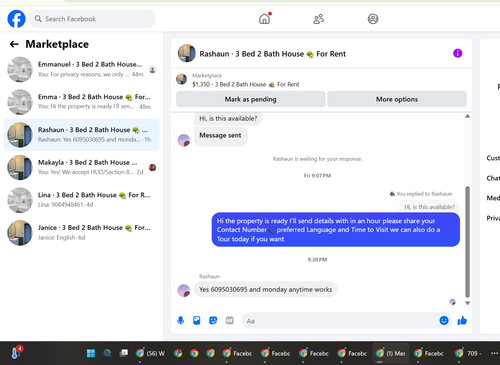Screen dimensions: 500x365
Task: Click the 'Message sent' bubble
Action: [220, 135]
